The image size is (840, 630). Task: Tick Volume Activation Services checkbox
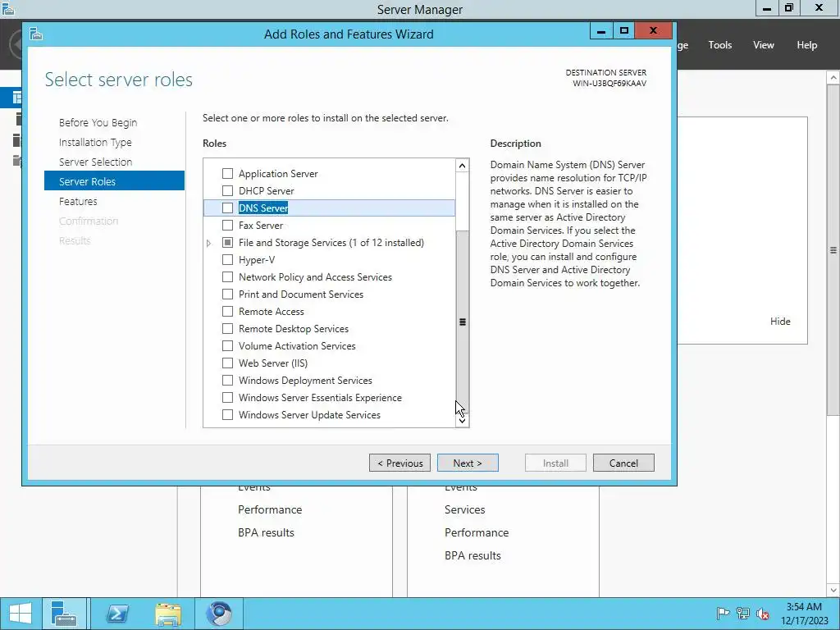228,345
